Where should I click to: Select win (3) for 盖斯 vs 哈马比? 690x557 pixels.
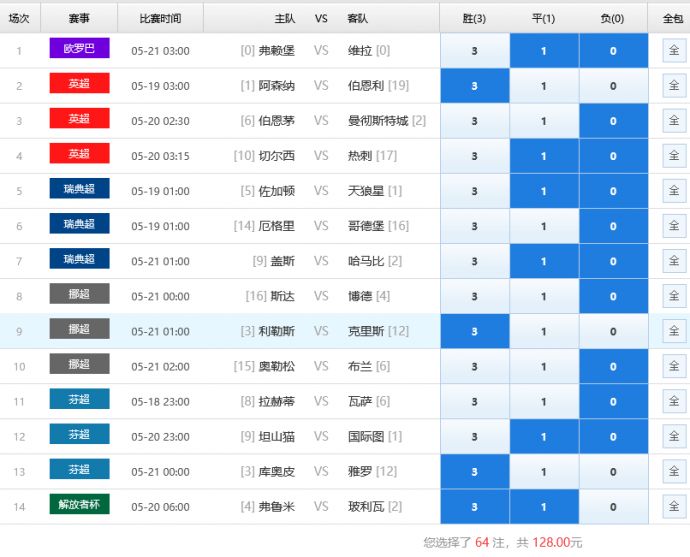tap(475, 261)
